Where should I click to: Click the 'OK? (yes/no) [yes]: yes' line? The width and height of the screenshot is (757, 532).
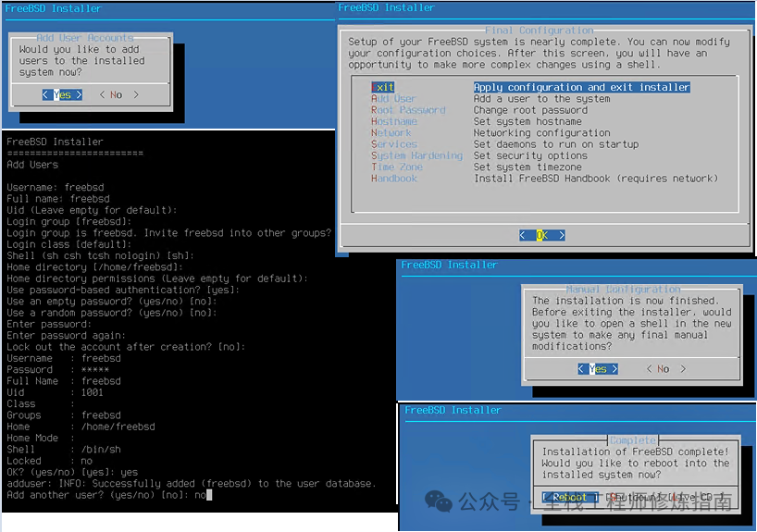point(72,472)
